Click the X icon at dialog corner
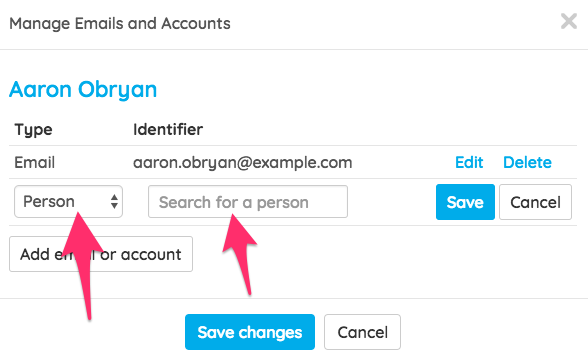The height and width of the screenshot is (361, 588). 568,21
